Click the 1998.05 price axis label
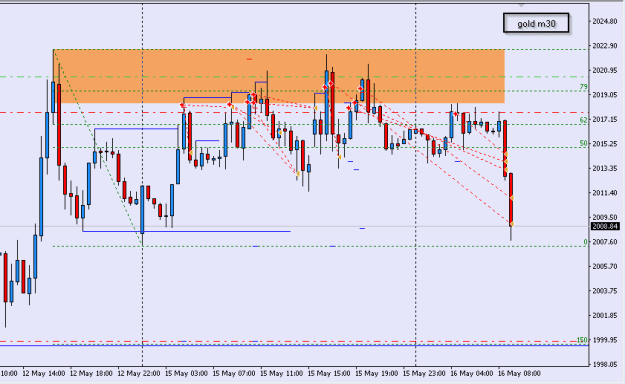Image resolution: width=625 pixels, height=384 pixels. point(605,364)
